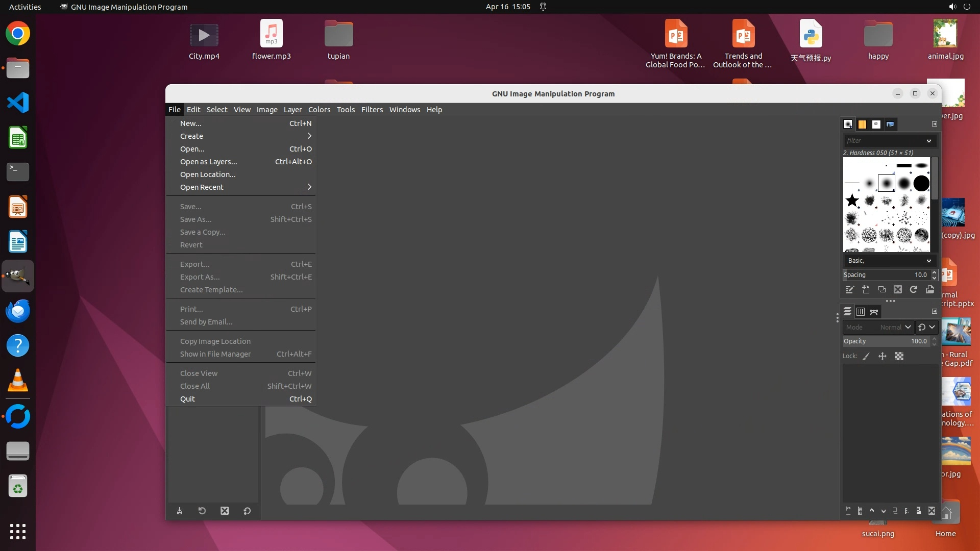Switch to the Channels tab icon
This screenshot has width=980, height=551.
tap(861, 312)
